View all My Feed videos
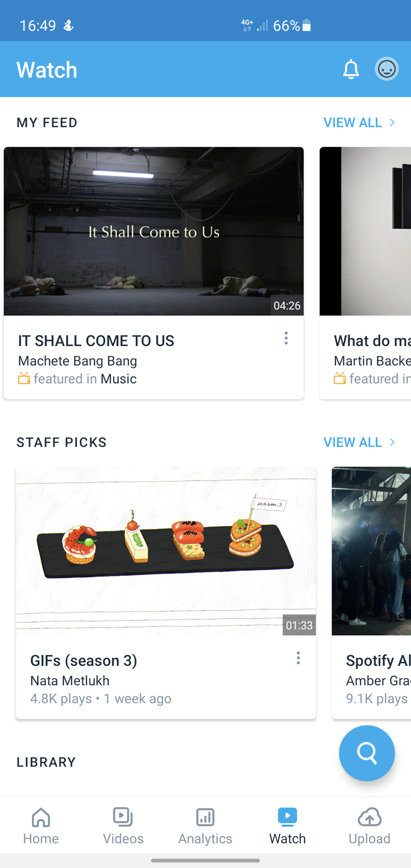 tap(359, 123)
